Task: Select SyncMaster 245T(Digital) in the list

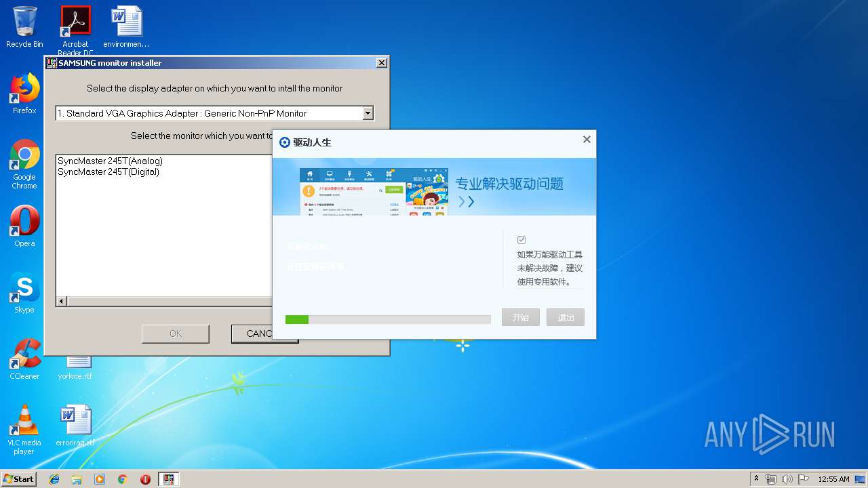Action: click(x=108, y=172)
